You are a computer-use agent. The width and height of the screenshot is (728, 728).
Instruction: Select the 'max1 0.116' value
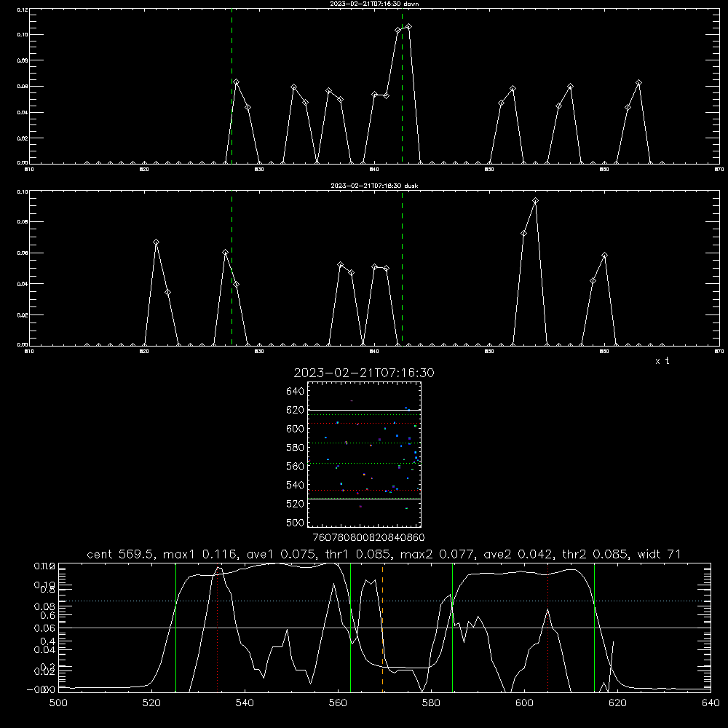tap(200, 554)
